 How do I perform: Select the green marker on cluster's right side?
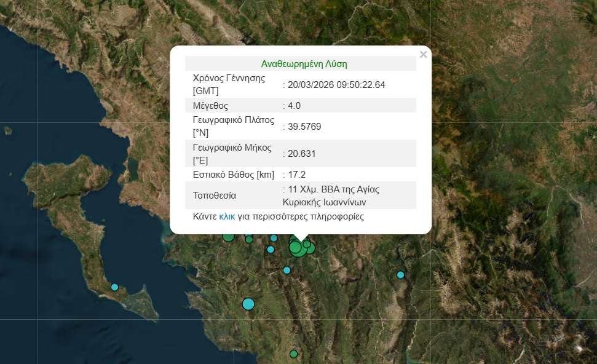pos(309,248)
